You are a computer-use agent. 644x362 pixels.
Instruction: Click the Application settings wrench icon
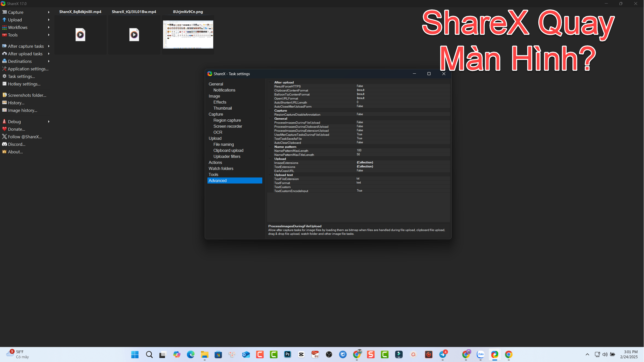pos(4,69)
